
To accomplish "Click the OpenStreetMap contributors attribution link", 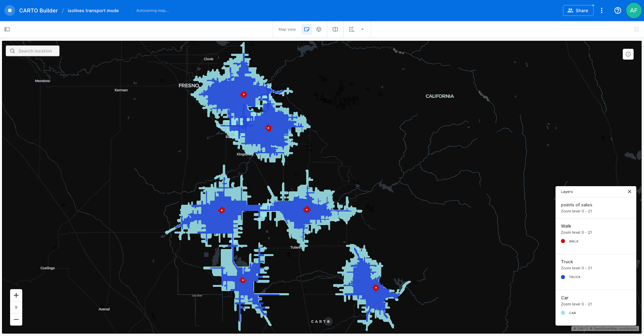I will coord(615,329).
